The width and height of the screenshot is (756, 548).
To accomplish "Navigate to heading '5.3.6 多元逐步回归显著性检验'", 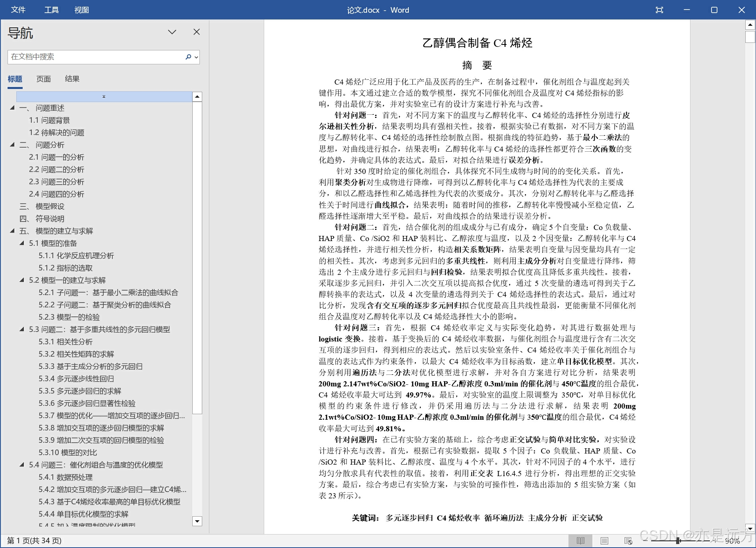I will [87, 403].
